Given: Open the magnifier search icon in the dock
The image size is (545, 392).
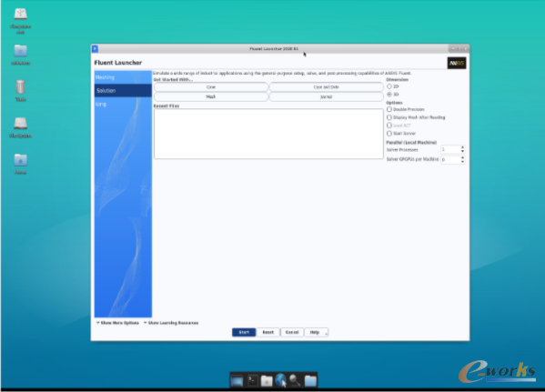Looking at the screenshot, I should point(295,380).
